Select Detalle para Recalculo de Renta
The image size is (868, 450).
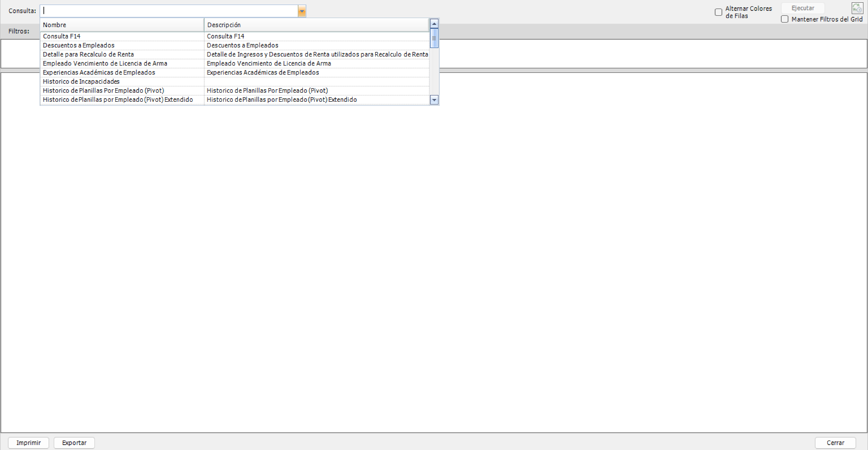pos(88,54)
